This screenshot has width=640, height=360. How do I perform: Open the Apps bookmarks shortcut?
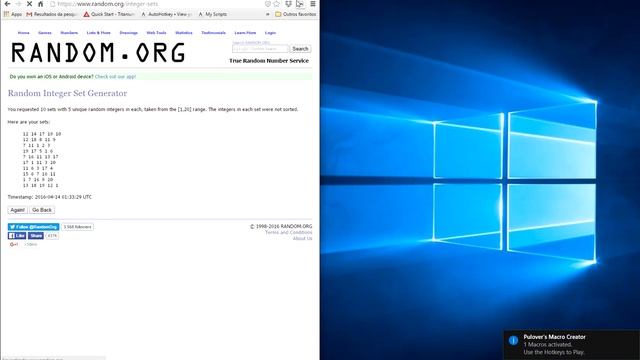coord(13,14)
